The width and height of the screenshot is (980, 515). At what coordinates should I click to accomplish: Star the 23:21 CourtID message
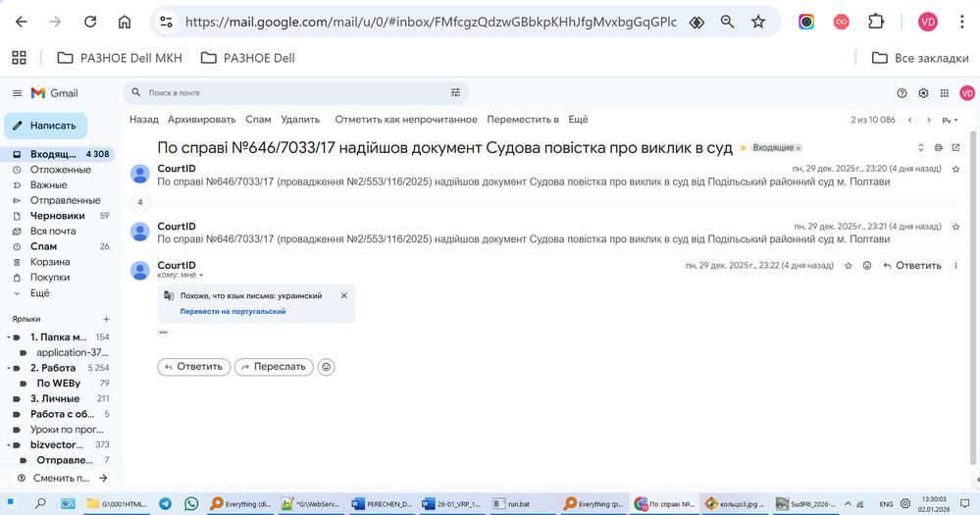955,227
